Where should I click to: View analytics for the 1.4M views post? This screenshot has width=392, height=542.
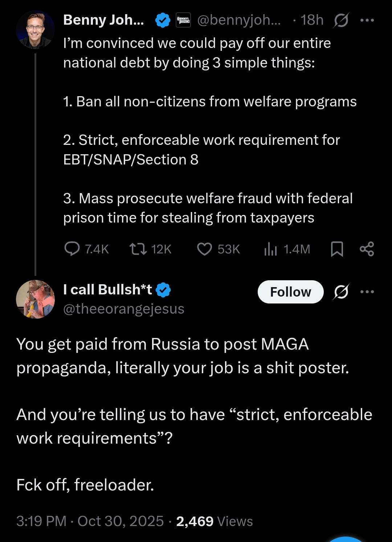[x=271, y=249]
